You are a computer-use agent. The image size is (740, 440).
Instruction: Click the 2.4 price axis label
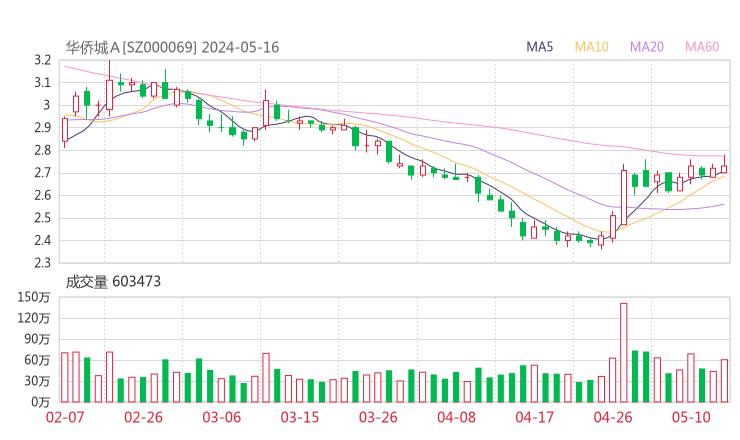pyautogui.click(x=42, y=240)
